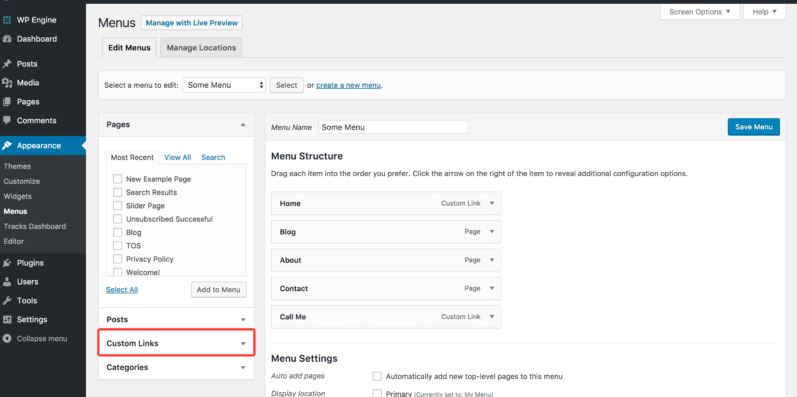
Task: Check the TOS page checkbox
Action: pos(117,246)
